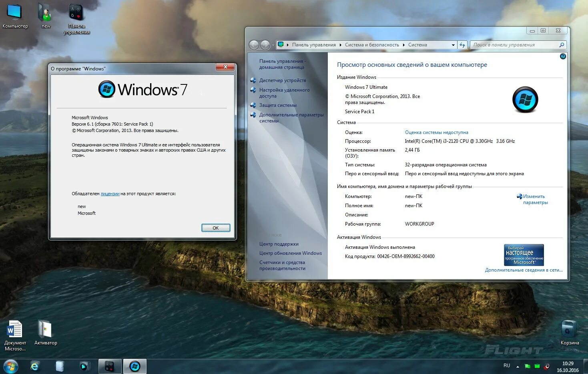Image resolution: width=588 pixels, height=374 pixels.
Task: Click the Intel Core i3-2120 processor text
Action: pos(460,141)
